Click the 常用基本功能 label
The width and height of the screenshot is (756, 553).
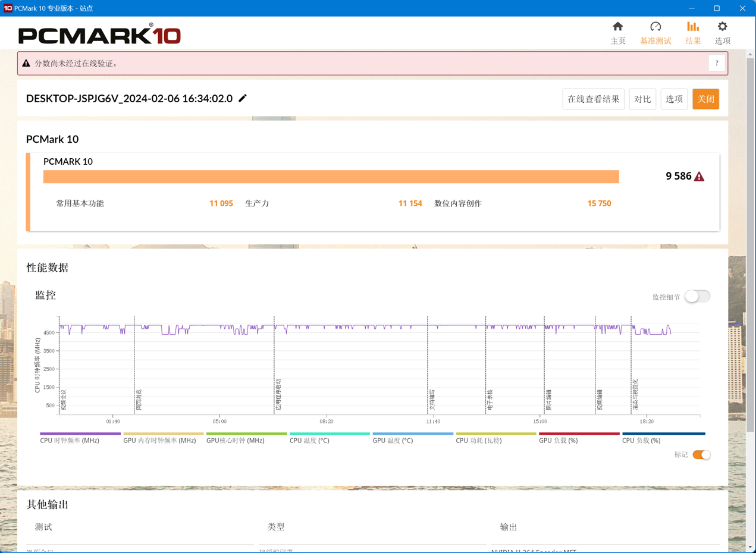80,203
